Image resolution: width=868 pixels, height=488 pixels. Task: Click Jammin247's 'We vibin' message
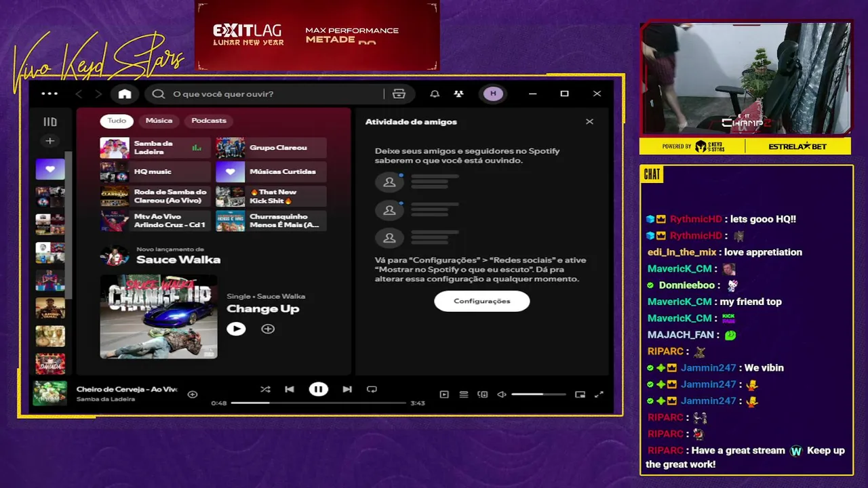click(715, 368)
